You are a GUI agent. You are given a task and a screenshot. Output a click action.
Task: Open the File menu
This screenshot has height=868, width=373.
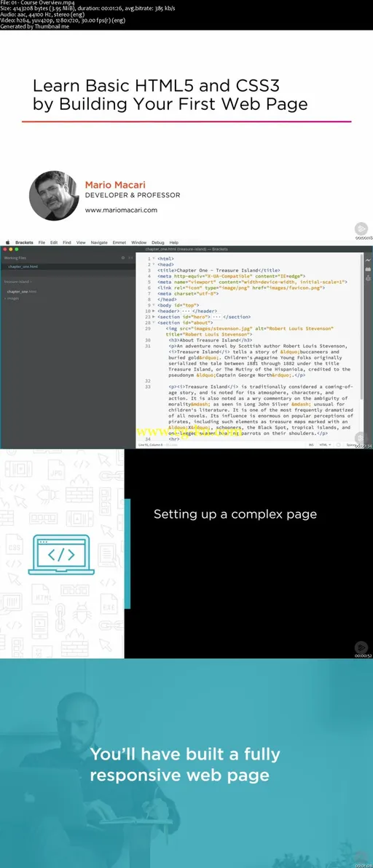click(x=42, y=242)
